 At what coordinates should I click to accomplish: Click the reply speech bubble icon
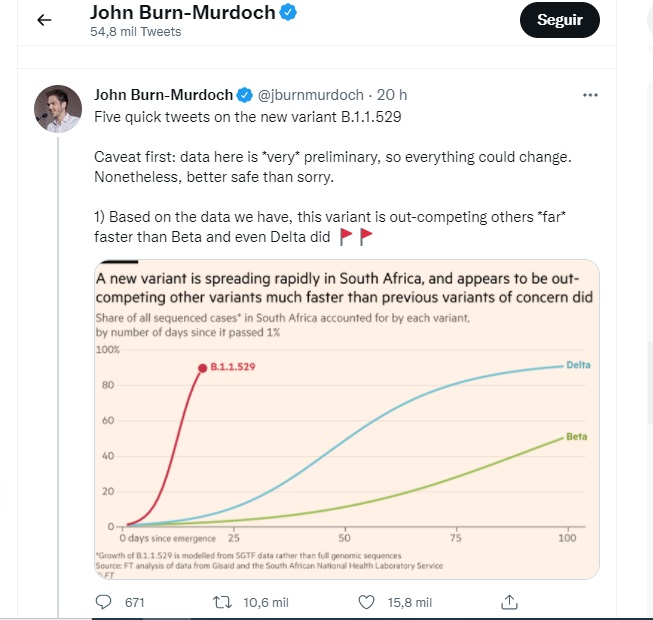pos(104,602)
